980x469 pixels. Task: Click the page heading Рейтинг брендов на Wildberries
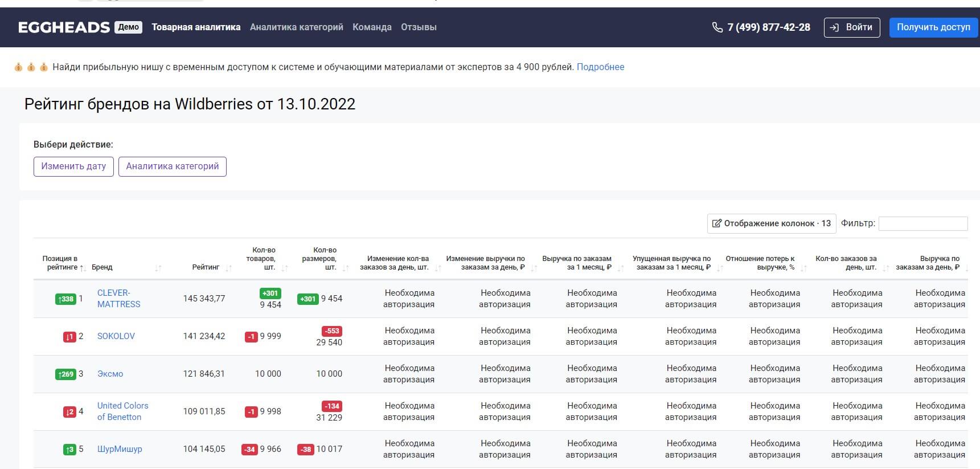pyautogui.click(x=190, y=104)
